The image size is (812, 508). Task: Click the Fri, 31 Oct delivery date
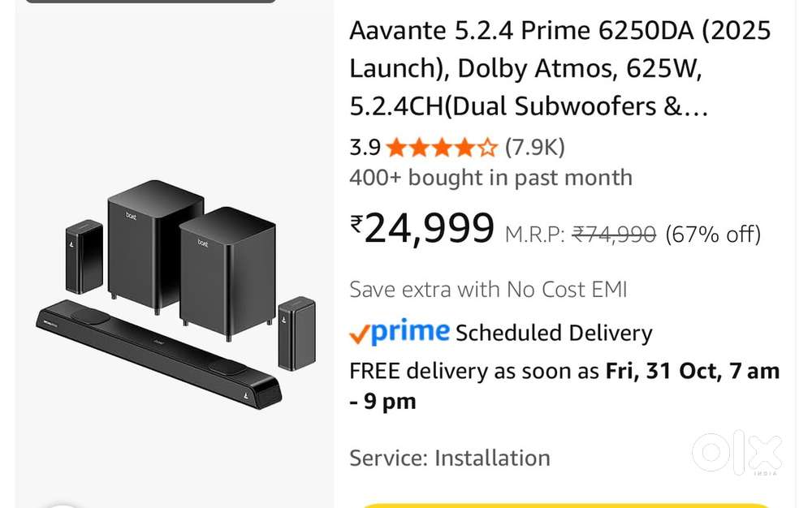pyautogui.click(x=659, y=371)
